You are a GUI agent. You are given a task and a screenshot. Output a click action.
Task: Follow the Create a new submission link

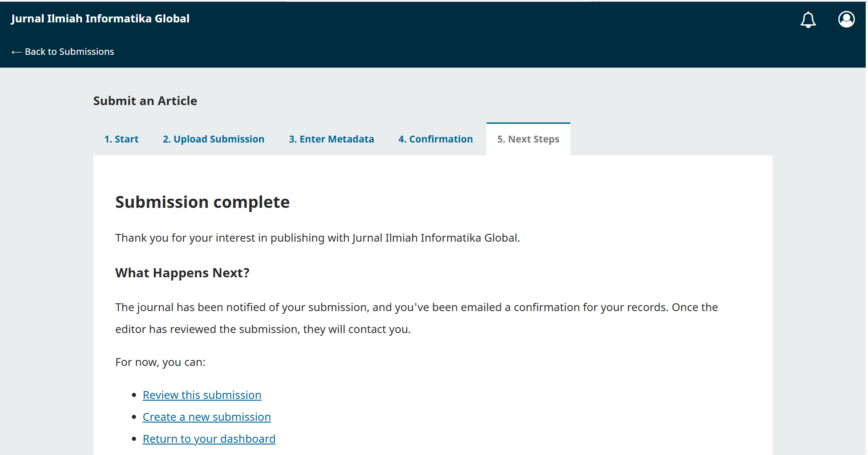click(x=207, y=417)
